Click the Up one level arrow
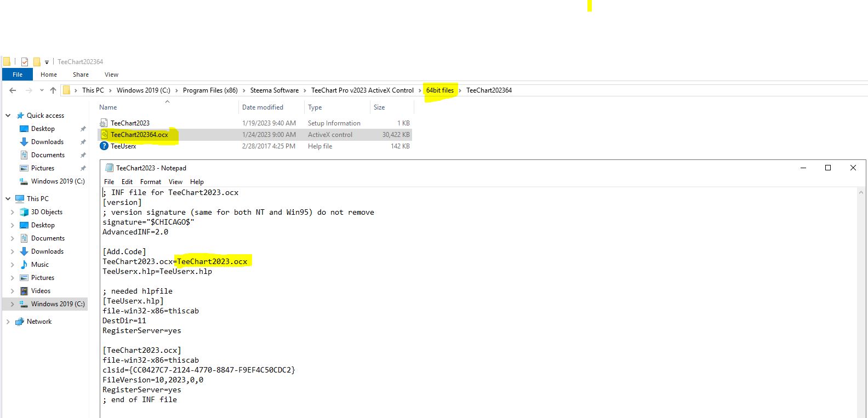 click(x=53, y=90)
